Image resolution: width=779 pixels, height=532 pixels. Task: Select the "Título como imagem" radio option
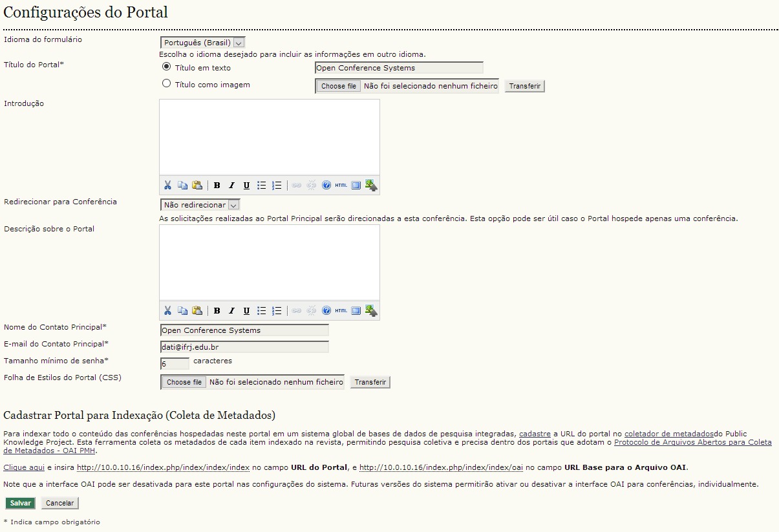pos(166,83)
